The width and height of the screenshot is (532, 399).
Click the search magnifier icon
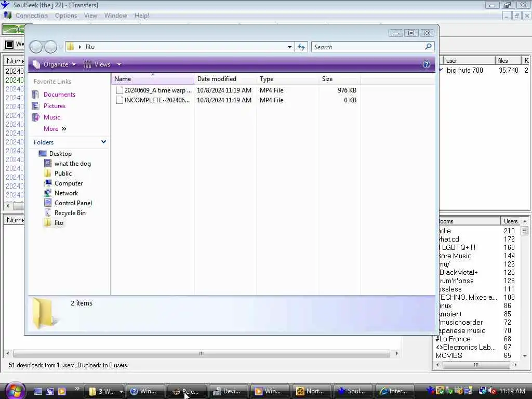[428, 46]
